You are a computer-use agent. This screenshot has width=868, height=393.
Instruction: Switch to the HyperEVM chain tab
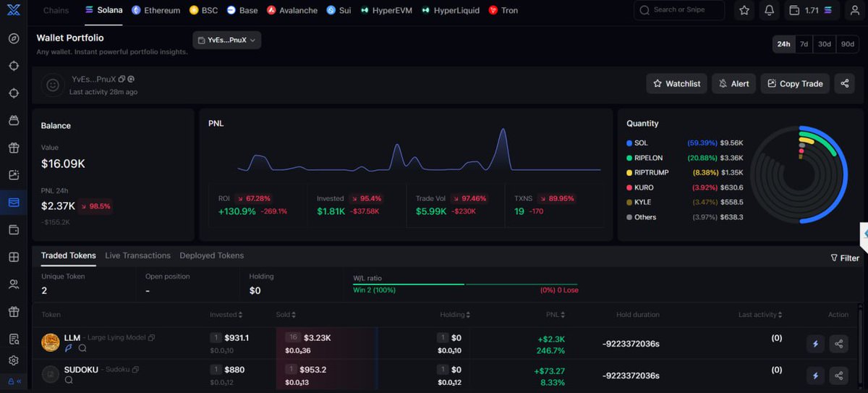(386, 10)
